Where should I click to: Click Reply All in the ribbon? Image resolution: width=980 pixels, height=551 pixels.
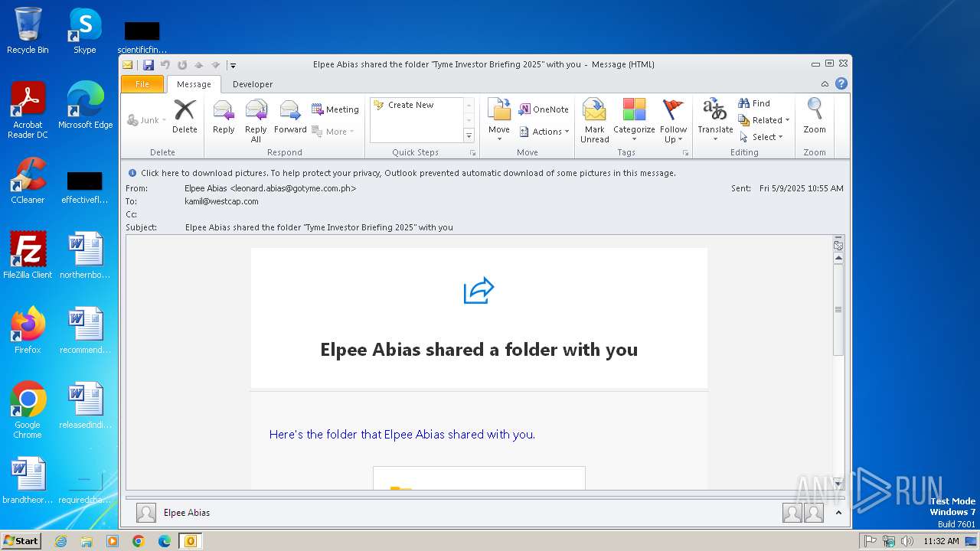tap(256, 121)
